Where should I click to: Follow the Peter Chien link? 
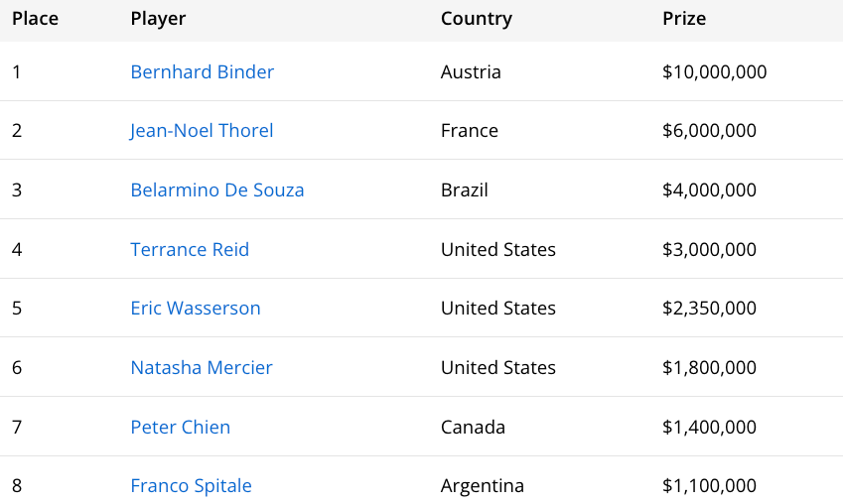click(x=181, y=427)
